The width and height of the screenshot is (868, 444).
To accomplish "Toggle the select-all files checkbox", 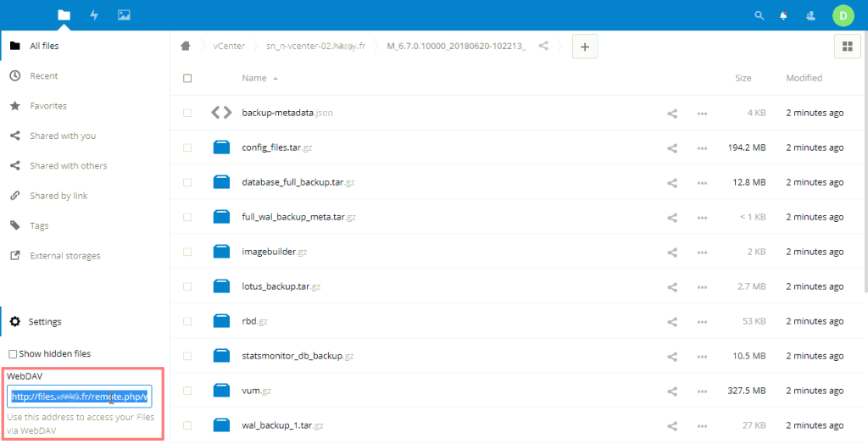I will pyautogui.click(x=187, y=78).
